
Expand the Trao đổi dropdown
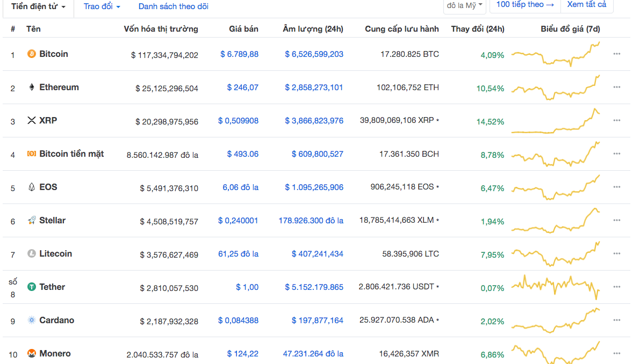point(102,6)
